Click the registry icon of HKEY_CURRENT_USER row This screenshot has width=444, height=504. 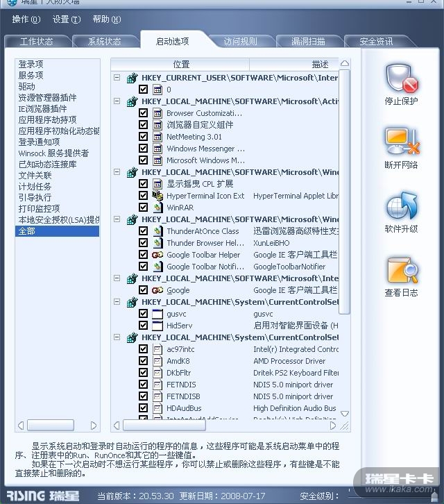(132, 78)
